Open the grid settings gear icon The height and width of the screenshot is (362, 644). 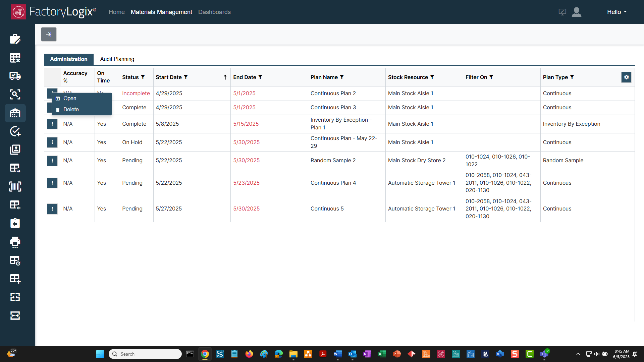[x=626, y=77]
